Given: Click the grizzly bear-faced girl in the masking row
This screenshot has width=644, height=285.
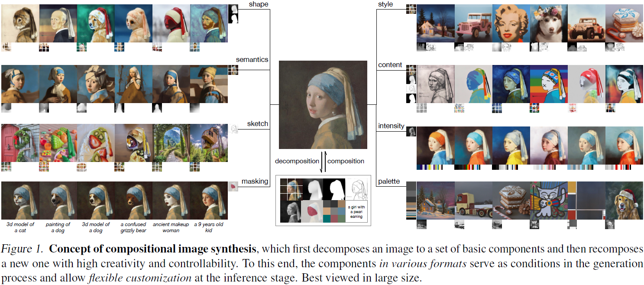Looking at the screenshot, I should [x=133, y=201].
